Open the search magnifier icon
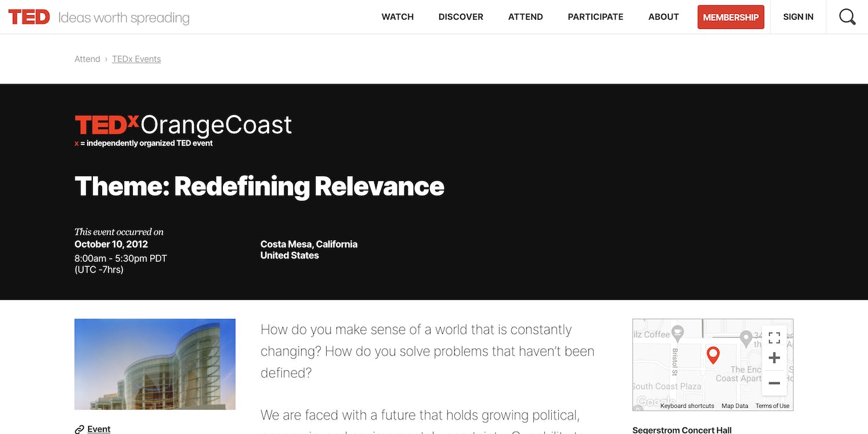 pyautogui.click(x=847, y=17)
